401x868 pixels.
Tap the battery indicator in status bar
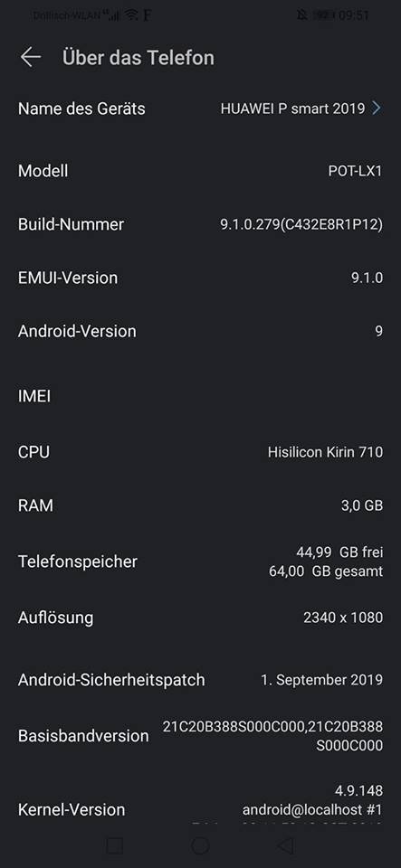pyautogui.click(x=323, y=15)
